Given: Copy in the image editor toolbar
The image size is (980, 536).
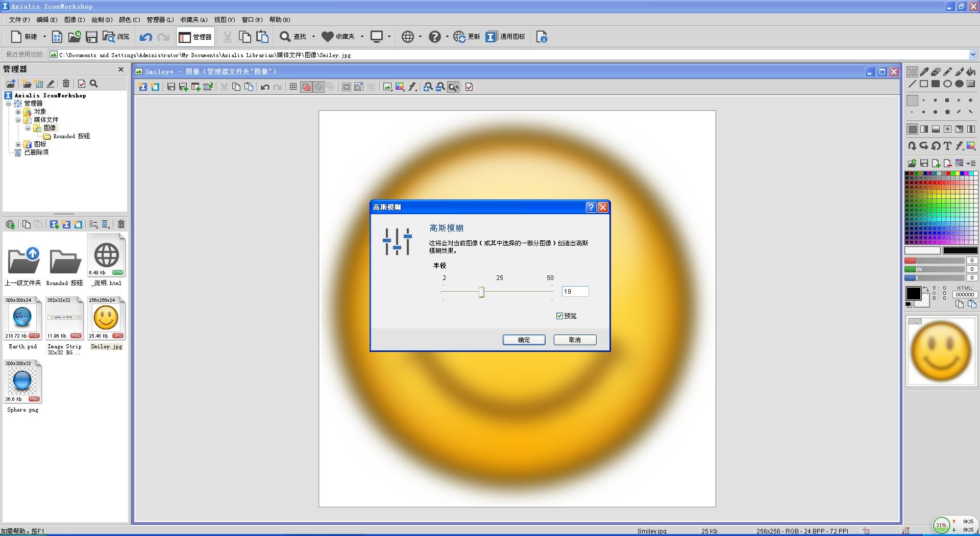Looking at the screenshot, I should (x=236, y=87).
